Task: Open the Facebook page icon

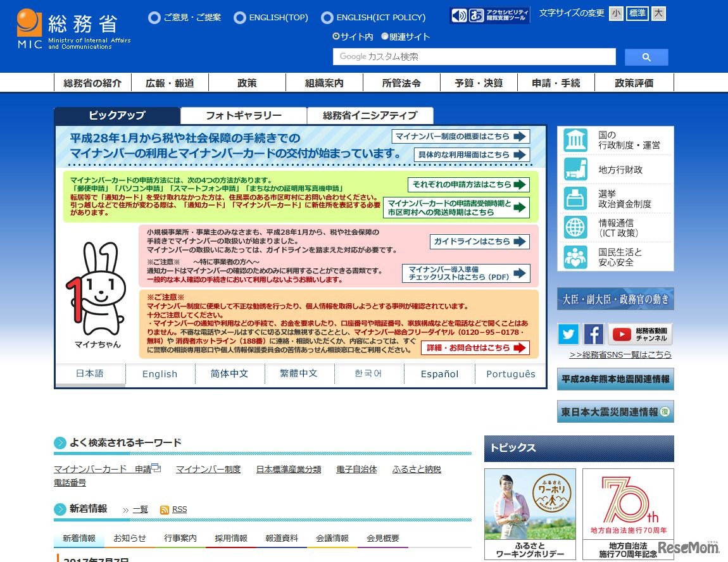Action: pyautogui.click(x=593, y=334)
